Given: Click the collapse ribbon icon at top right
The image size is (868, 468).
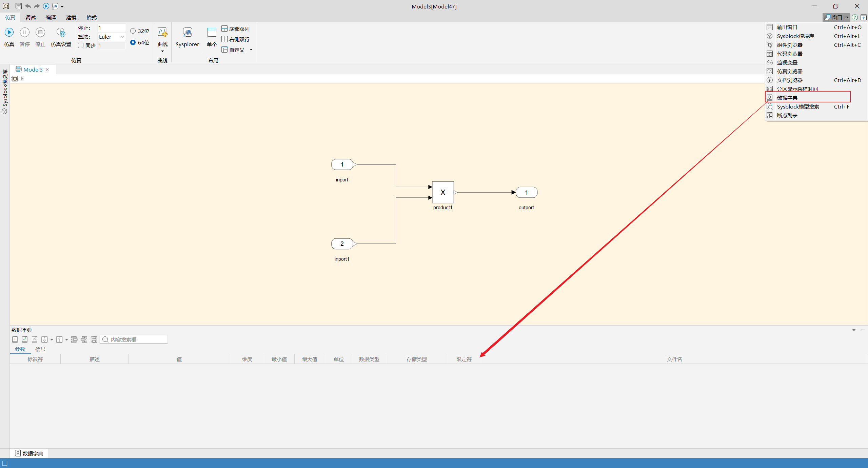Looking at the screenshot, I should pyautogui.click(x=864, y=17).
